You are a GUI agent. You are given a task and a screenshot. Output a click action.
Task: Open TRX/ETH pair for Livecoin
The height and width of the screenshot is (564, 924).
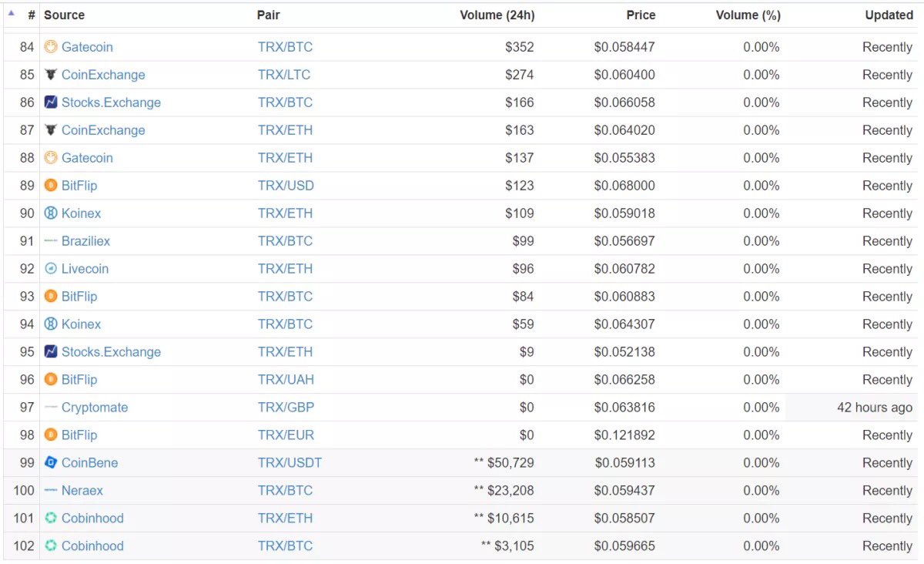(x=285, y=269)
